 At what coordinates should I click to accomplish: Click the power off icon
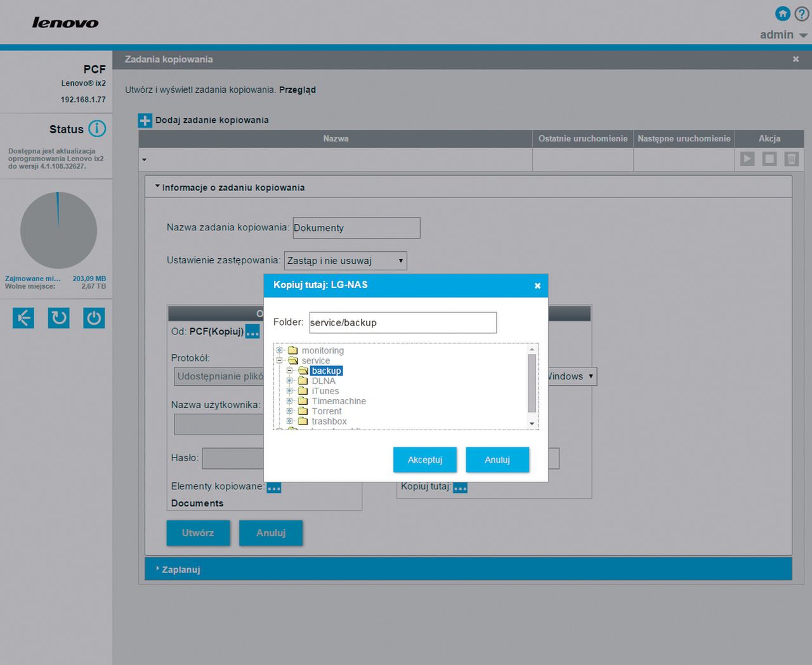(94, 317)
